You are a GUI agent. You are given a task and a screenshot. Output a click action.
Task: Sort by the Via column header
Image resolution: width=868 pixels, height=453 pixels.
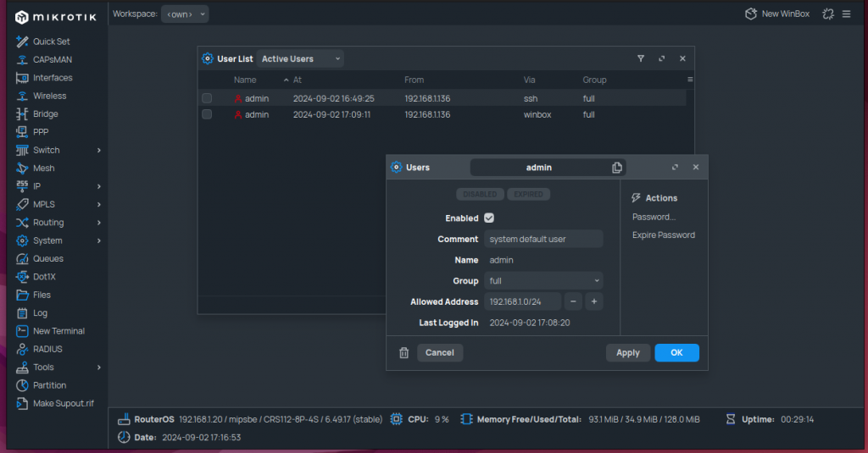(x=529, y=80)
